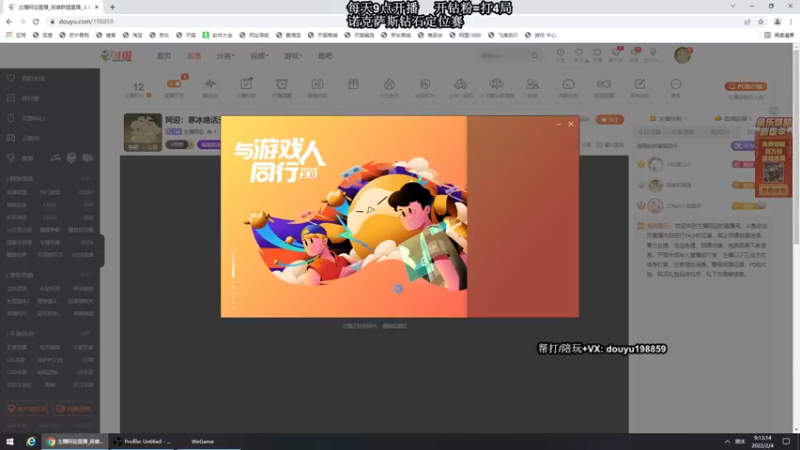Viewport: 800px width, 450px height.
Task: Expand the 直播回看 section arrow
Action: click(x=750, y=118)
